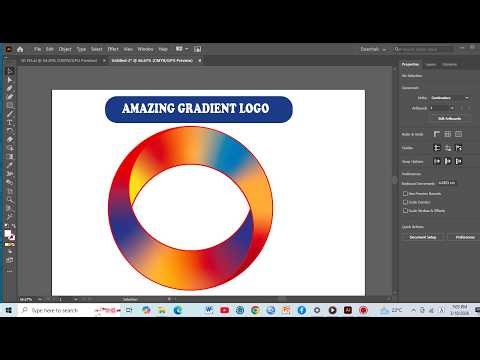480x360 pixels.
Task: Open the Edit Toolbar three-dots button
Action: [10, 271]
